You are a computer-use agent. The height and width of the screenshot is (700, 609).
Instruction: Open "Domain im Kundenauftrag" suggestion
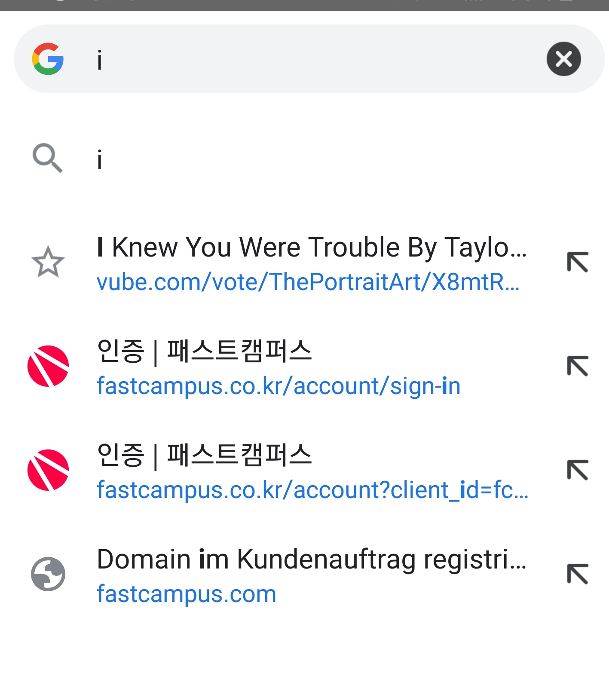[x=311, y=559]
